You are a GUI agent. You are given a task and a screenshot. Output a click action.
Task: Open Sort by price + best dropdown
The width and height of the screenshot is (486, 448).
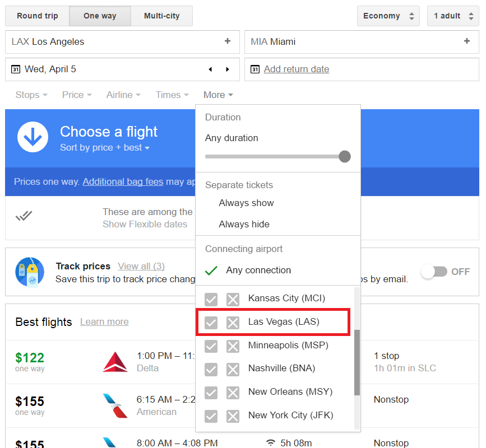(x=105, y=148)
